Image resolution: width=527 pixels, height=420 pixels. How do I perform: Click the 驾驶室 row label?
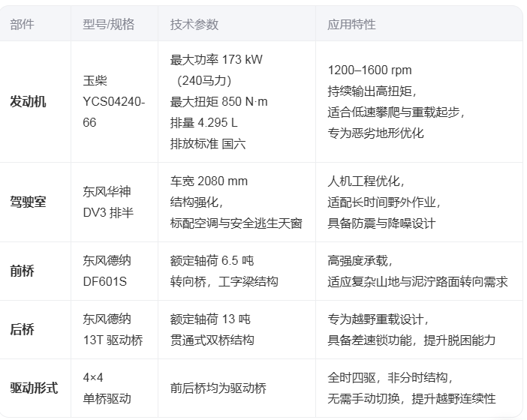(x=28, y=202)
